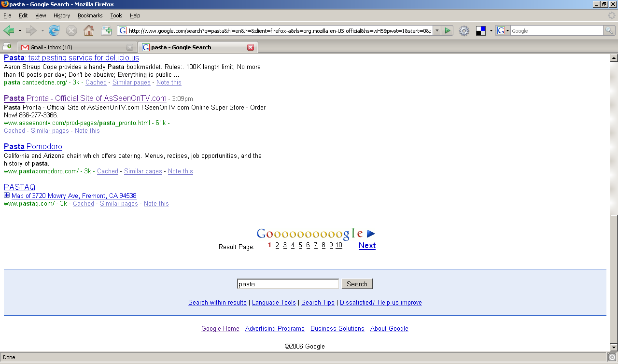
Task: Close the pasta - Google Search tab
Action: pyautogui.click(x=251, y=47)
